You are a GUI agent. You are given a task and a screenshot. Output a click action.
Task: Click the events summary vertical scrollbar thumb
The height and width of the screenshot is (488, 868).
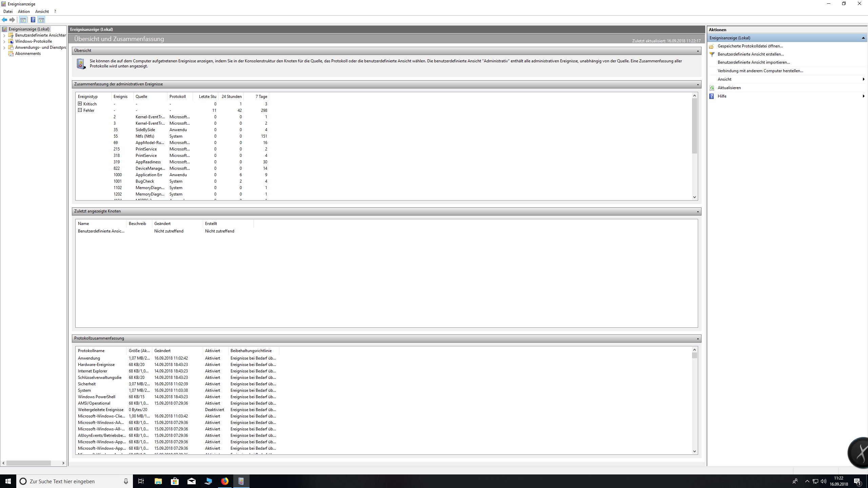click(694, 125)
